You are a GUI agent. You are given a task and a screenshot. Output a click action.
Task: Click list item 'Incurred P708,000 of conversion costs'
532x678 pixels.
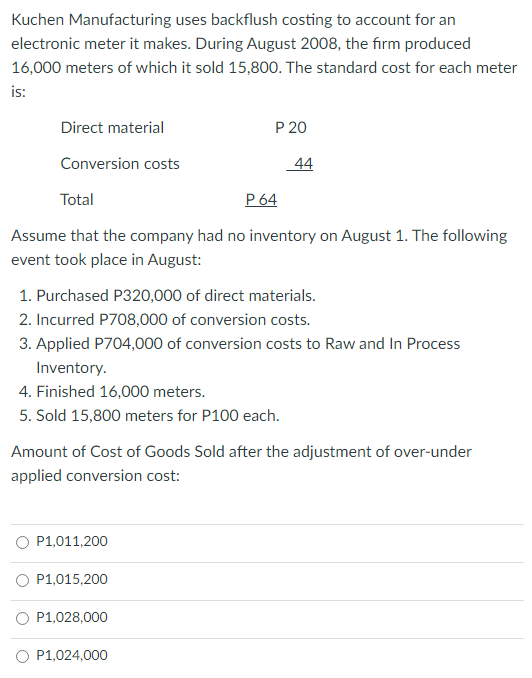click(x=164, y=320)
